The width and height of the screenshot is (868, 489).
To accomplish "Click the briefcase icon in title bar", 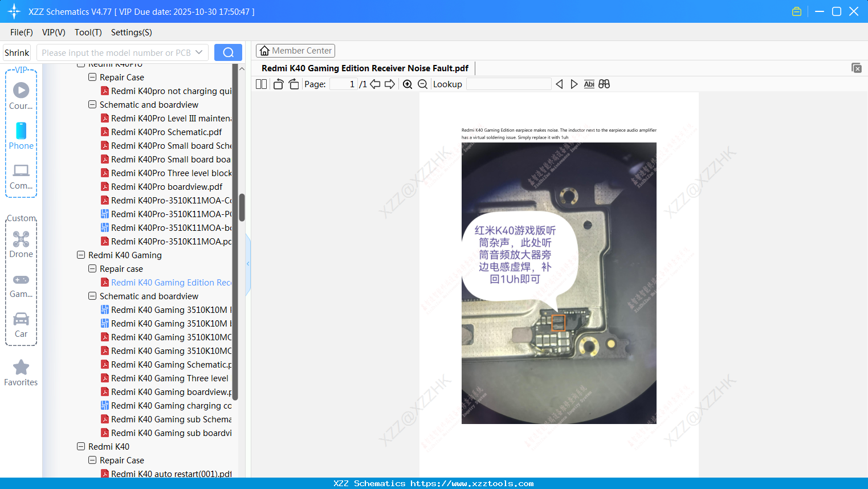I will pos(796,11).
